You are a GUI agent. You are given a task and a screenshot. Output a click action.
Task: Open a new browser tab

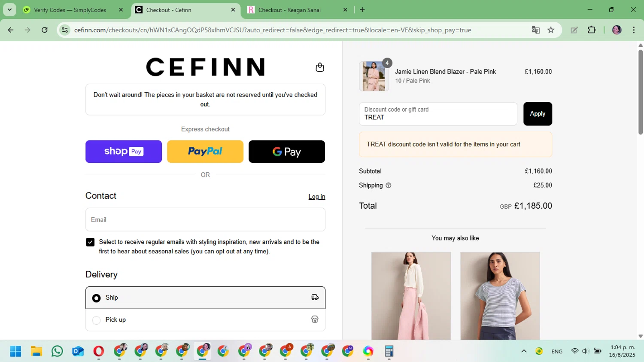pos(362,10)
